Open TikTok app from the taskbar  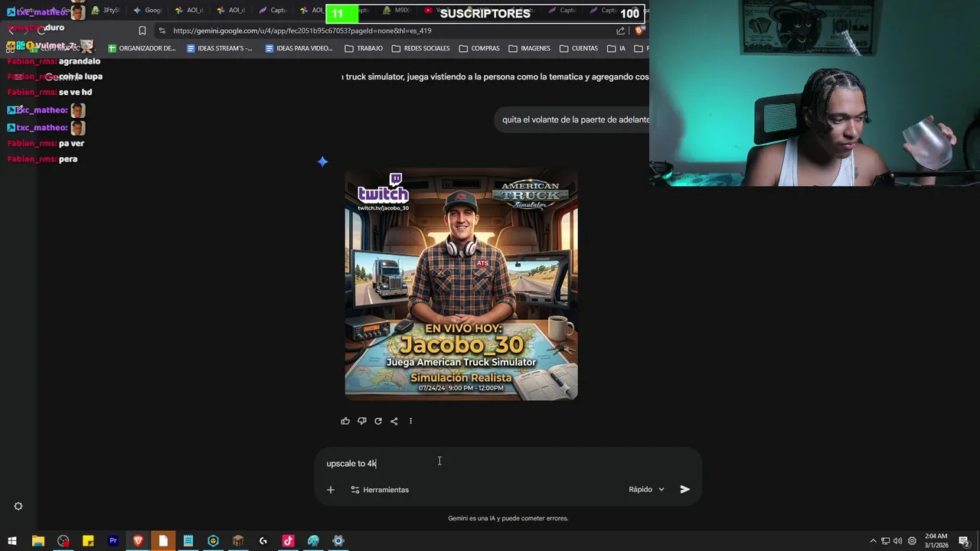coord(288,541)
